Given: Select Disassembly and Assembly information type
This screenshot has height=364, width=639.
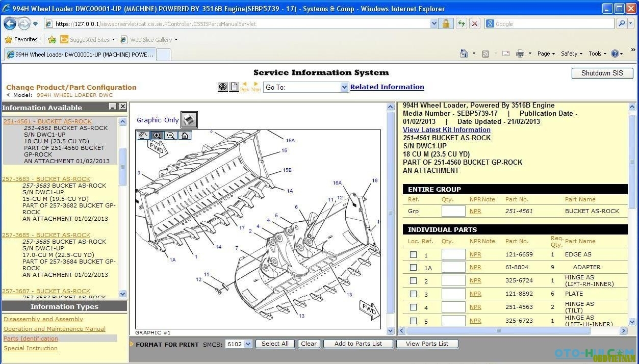Looking at the screenshot, I should click(43, 319).
